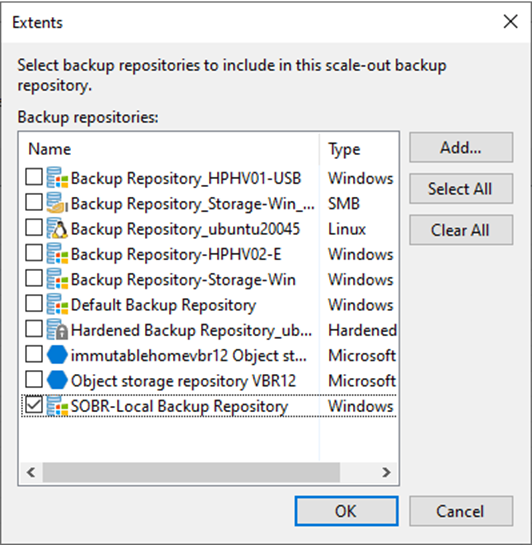Open the Add... repository dialog
Screen dimensions: 532x545
pos(461,147)
